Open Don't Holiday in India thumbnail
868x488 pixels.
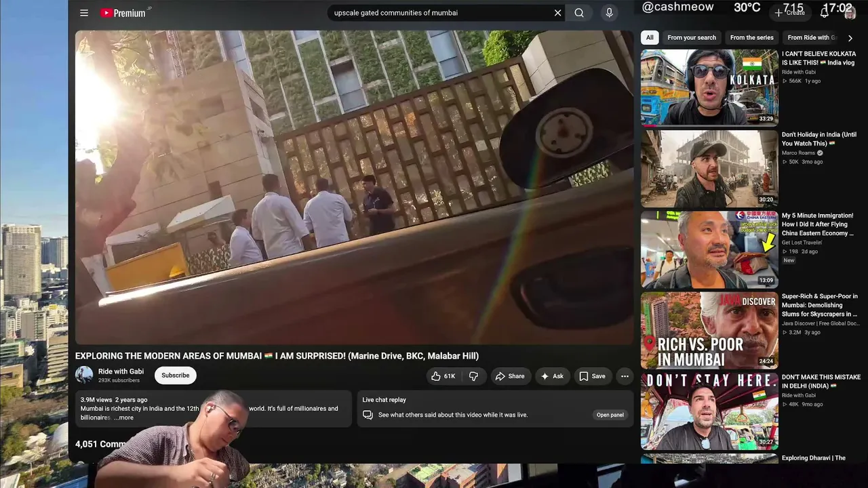coord(709,168)
